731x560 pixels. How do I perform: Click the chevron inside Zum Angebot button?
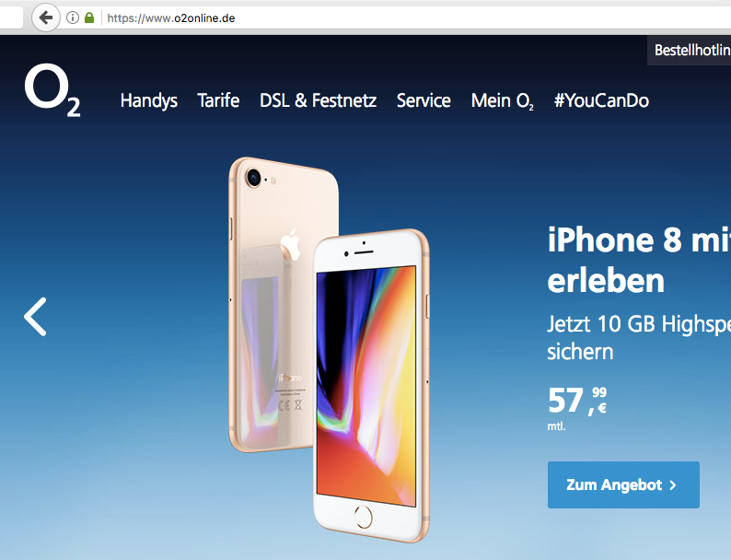pyautogui.click(x=673, y=485)
